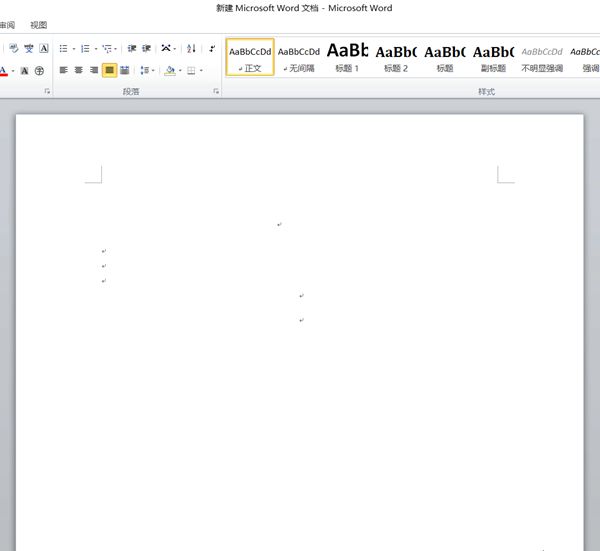
Task: Toggle the highlighted justify alignment button
Action: pos(109,70)
